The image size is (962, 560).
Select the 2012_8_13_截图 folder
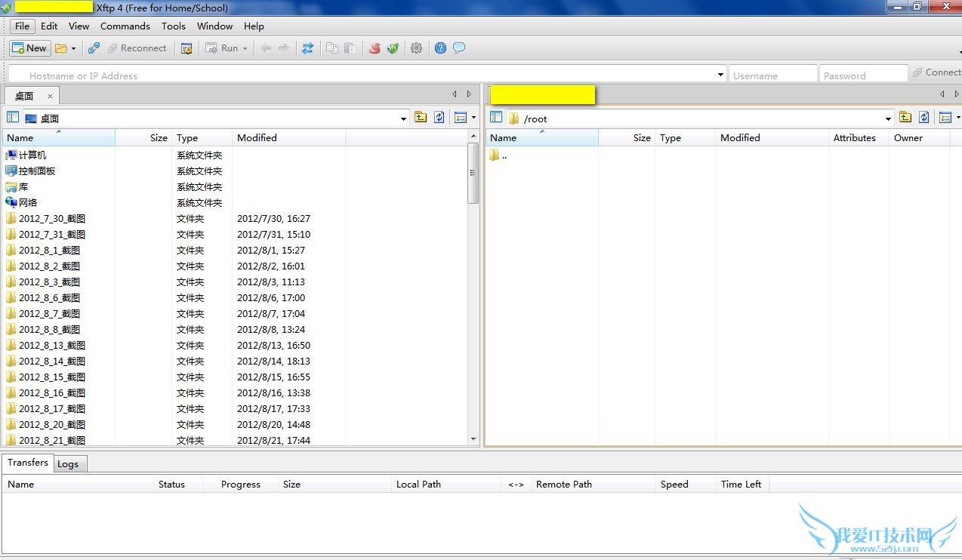pyautogui.click(x=51, y=345)
